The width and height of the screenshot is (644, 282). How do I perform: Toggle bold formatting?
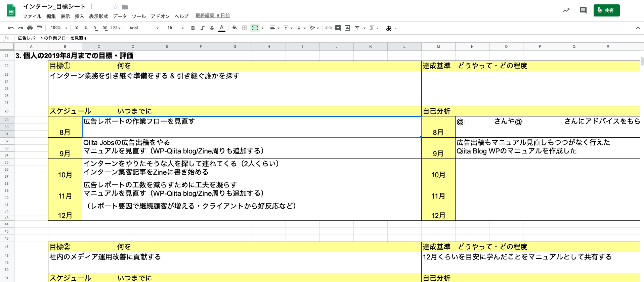193,28
